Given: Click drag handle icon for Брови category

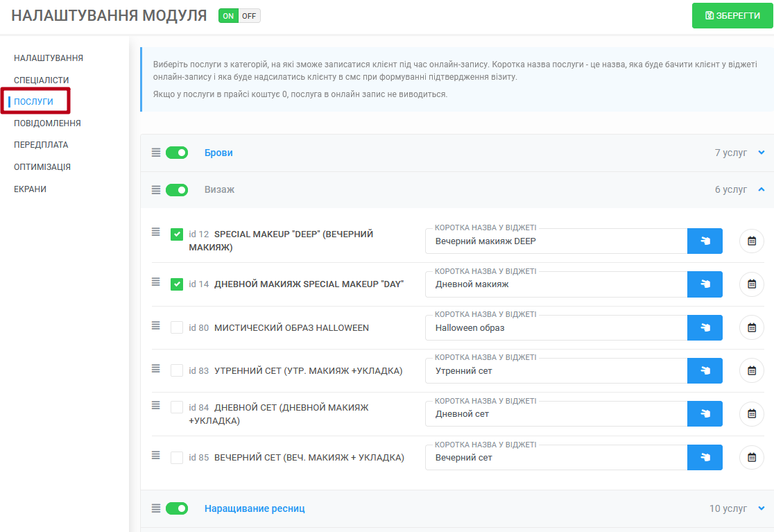Looking at the screenshot, I should point(156,153).
